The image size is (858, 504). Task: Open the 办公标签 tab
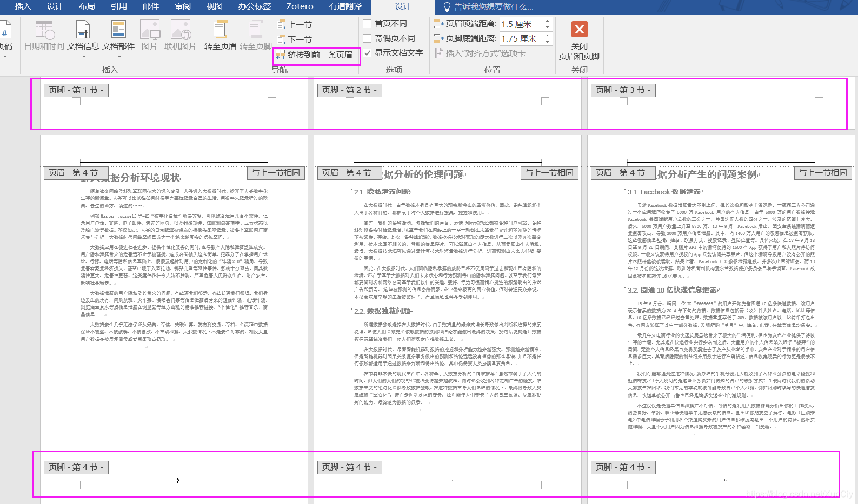(255, 6)
